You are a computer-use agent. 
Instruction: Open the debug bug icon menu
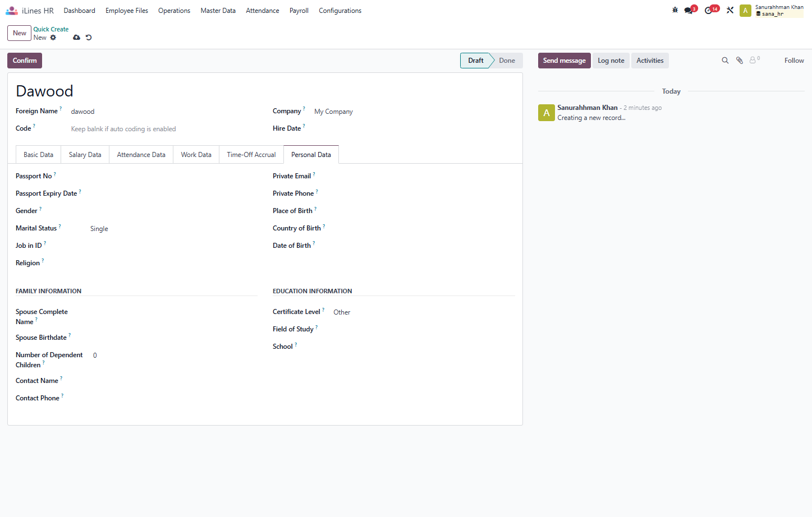(x=675, y=10)
